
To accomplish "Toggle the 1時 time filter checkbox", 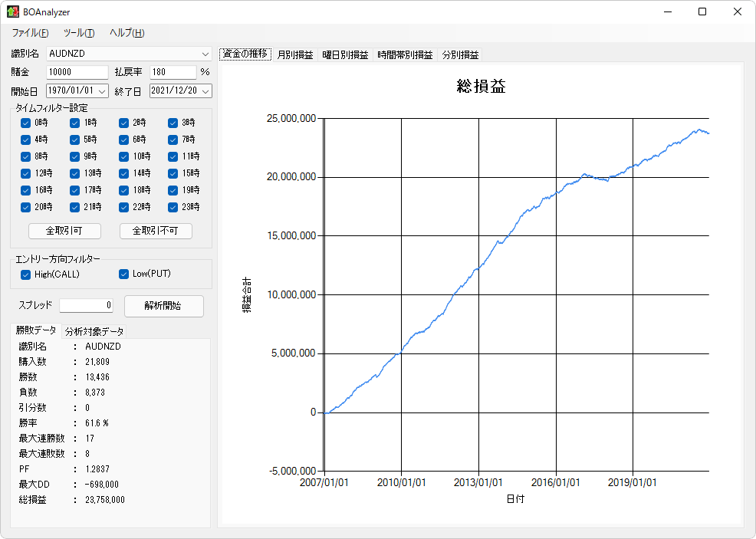I will (x=74, y=123).
